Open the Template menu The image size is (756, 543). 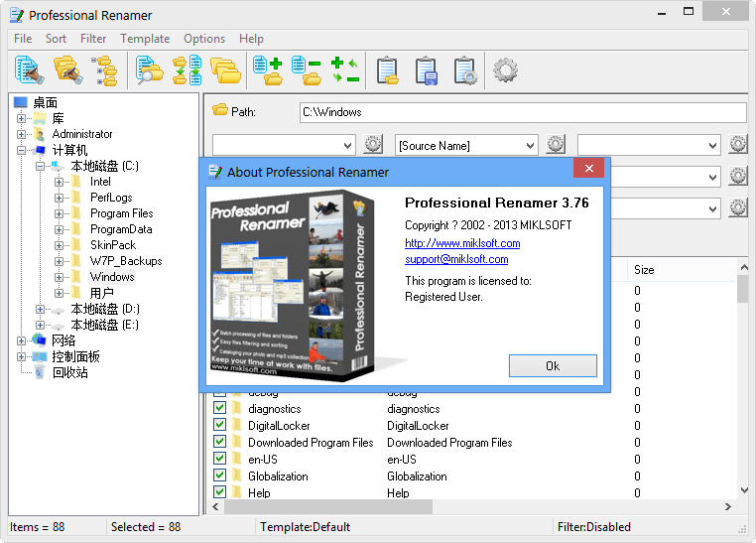click(x=145, y=39)
